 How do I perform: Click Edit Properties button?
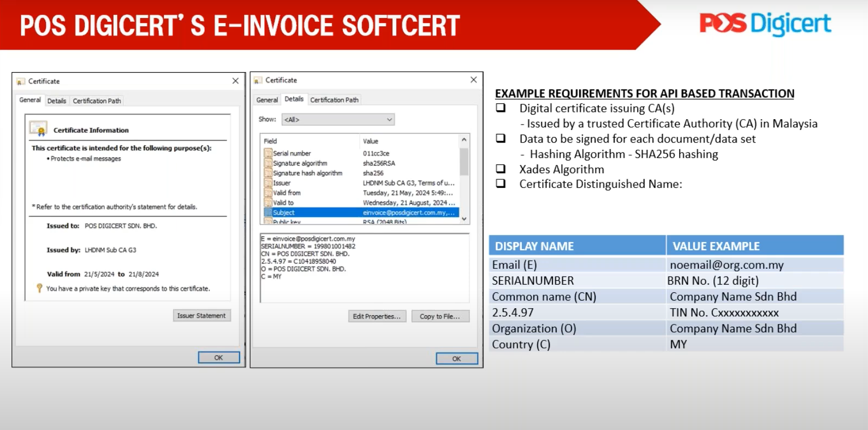377,316
